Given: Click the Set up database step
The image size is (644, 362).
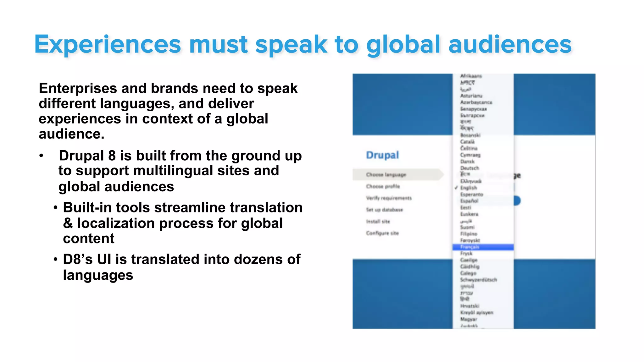Looking at the screenshot, I should click(x=384, y=210).
